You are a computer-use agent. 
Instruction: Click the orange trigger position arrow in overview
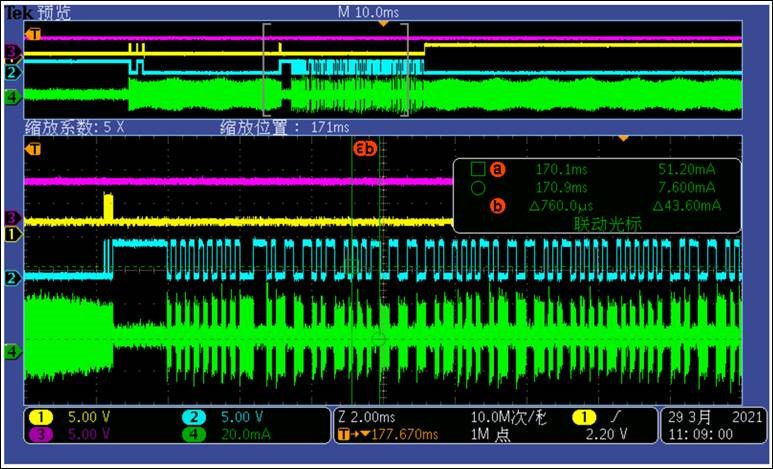[383, 24]
